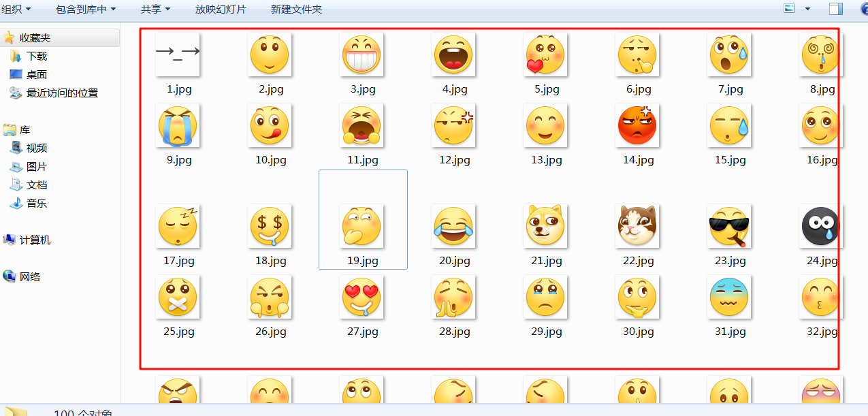Select the 10.jpg tongue-out emoji
The height and width of the screenshot is (416, 868).
pyautogui.click(x=270, y=125)
